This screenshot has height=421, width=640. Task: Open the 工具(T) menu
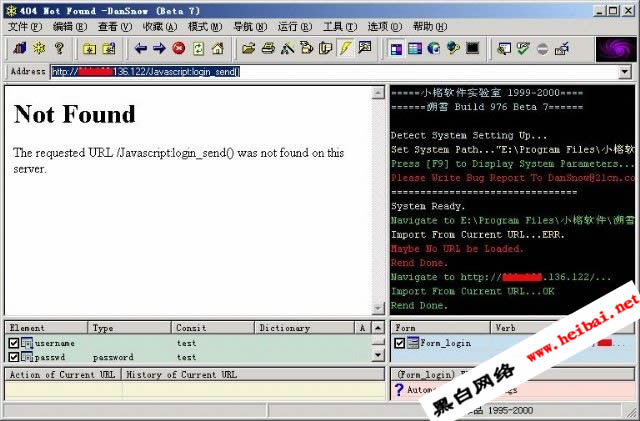click(340, 27)
